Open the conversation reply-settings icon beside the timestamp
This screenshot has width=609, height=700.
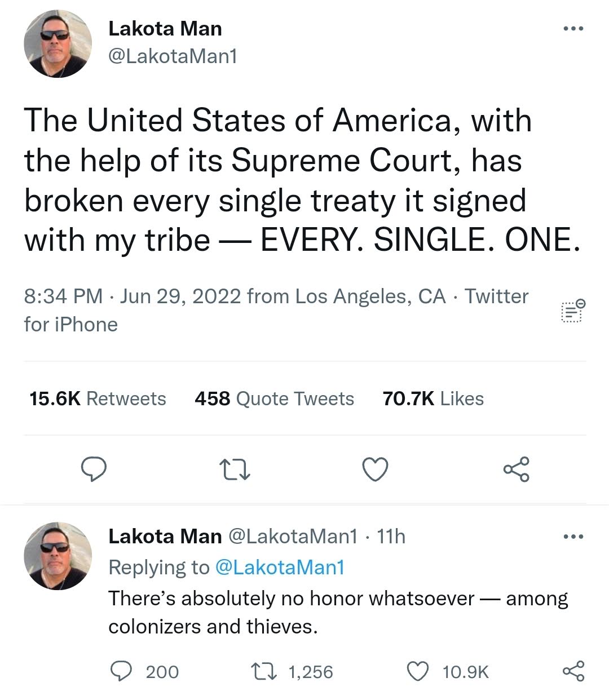pyautogui.click(x=573, y=311)
